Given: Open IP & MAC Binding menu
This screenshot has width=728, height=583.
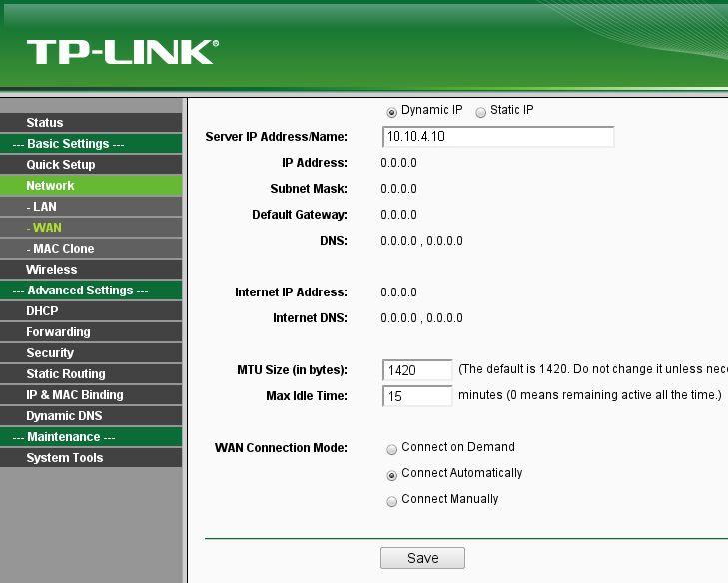Looking at the screenshot, I should pyautogui.click(x=91, y=395).
